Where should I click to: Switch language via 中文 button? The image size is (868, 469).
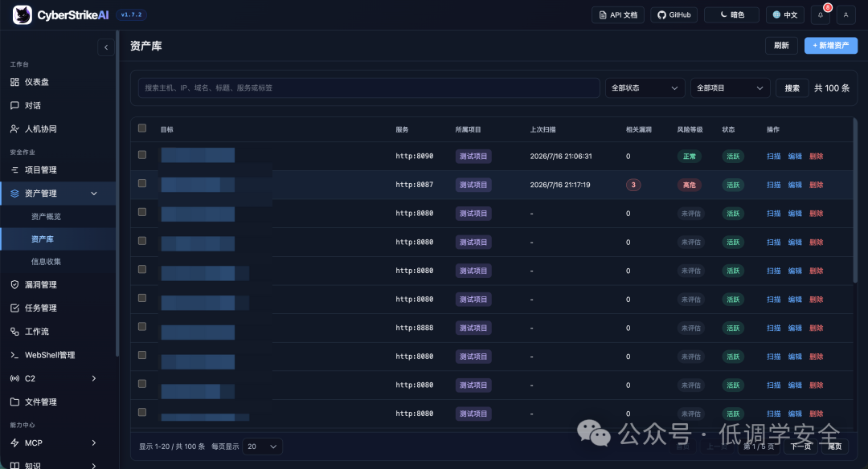click(x=785, y=15)
